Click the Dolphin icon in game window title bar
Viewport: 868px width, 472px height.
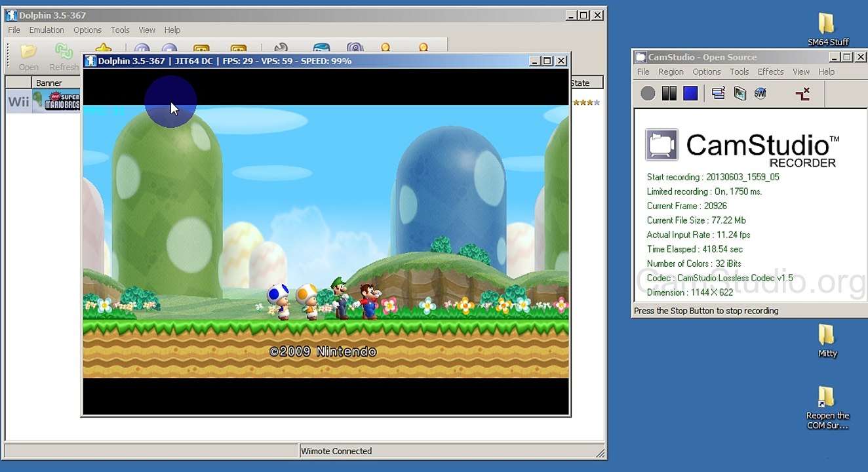[90, 61]
